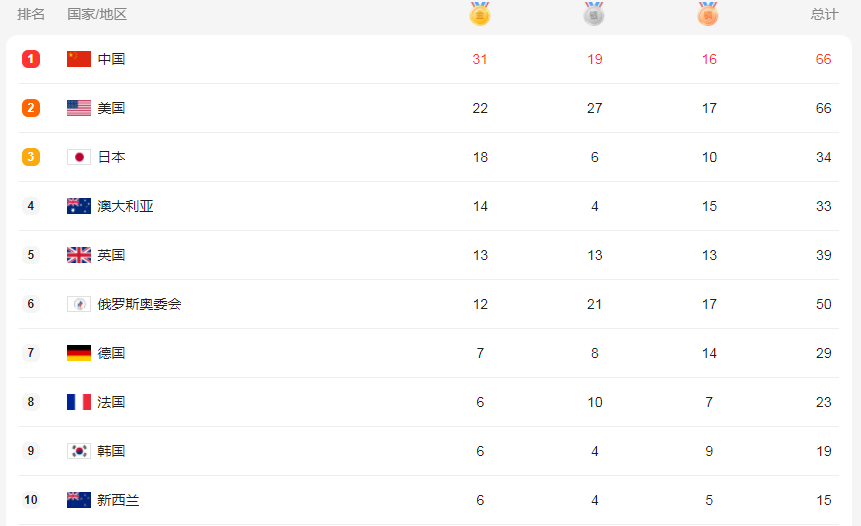Viewport: 861px width, 526px height.
Task: Click the red rank 1 badge
Action: click(x=31, y=59)
